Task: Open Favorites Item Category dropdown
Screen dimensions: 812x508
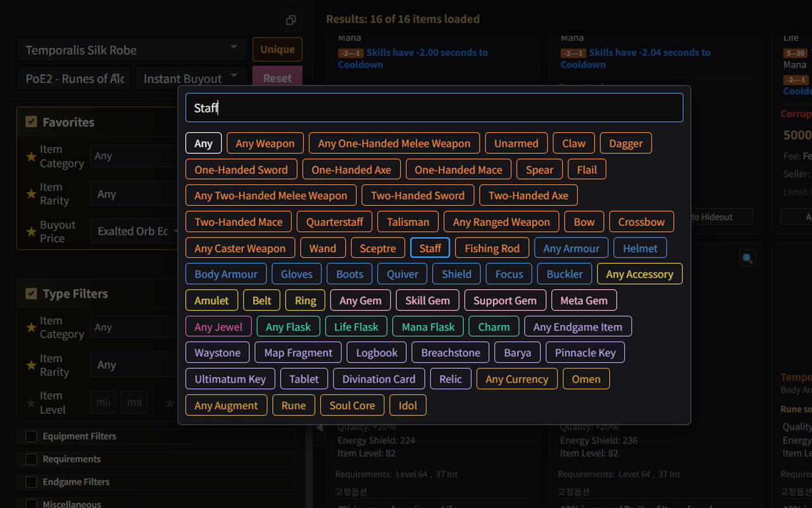Action: pyautogui.click(x=134, y=156)
